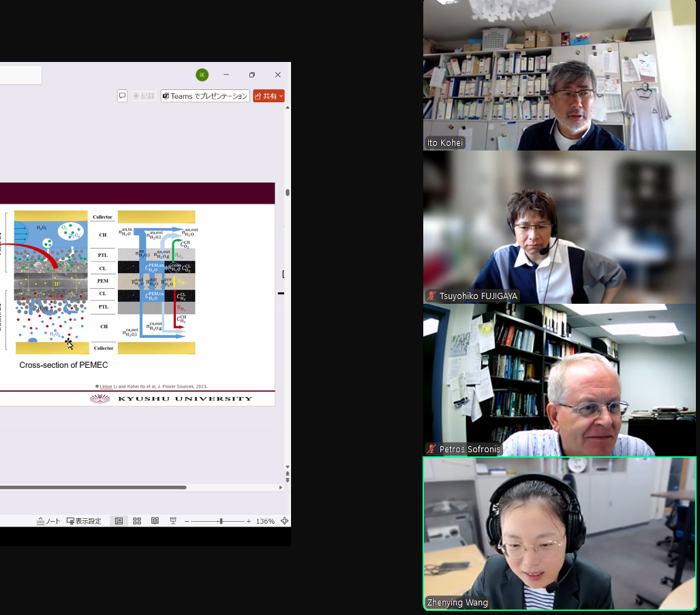Toggle the ノート notes pane
Viewport: 700px width, 615px height.
pos(48,521)
